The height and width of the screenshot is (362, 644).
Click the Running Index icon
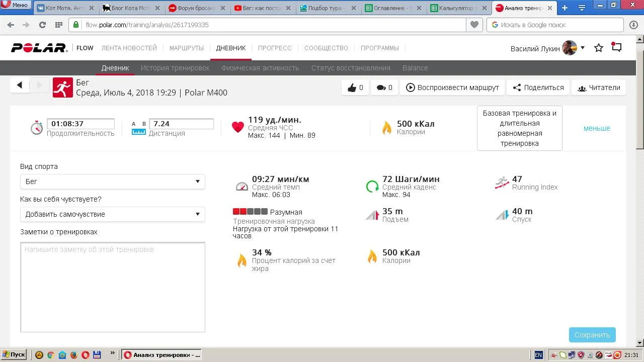click(x=502, y=183)
